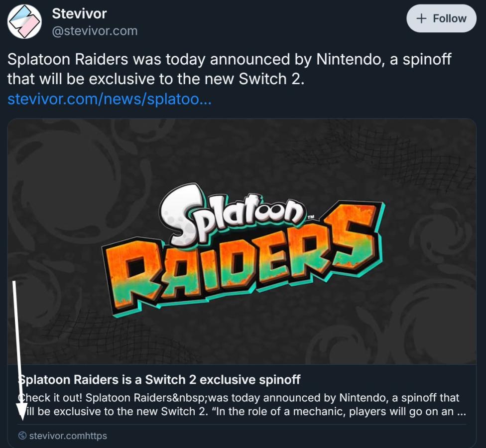Click the card description's second line about a mechanic
The image size is (486, 448).
tap(239, 412)
